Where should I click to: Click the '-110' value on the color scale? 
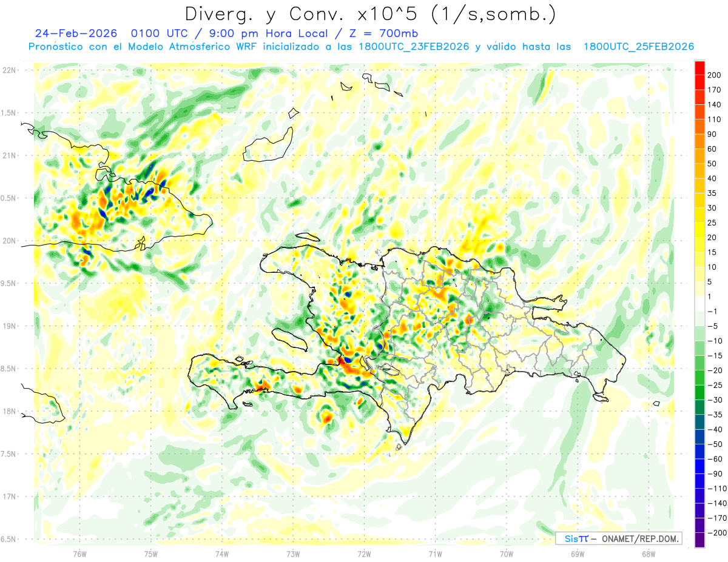pos(718,489)
